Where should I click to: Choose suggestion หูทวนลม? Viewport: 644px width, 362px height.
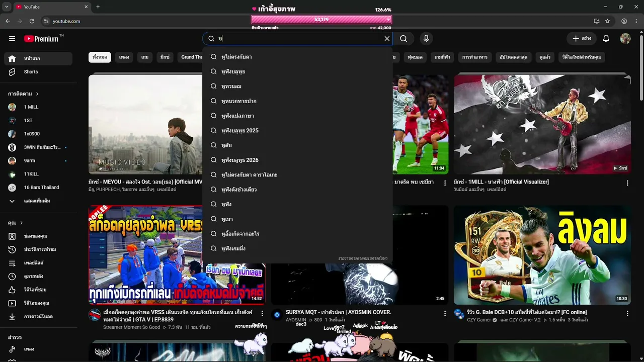click(x=297, y=86)
